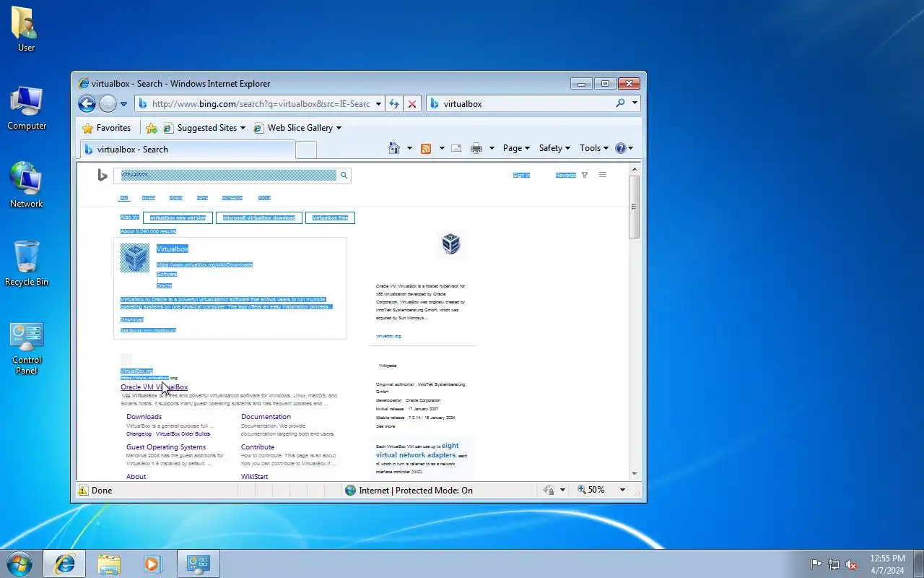
Task: Open the 'Virtualbox' card title link
Action: pos(173,249)
